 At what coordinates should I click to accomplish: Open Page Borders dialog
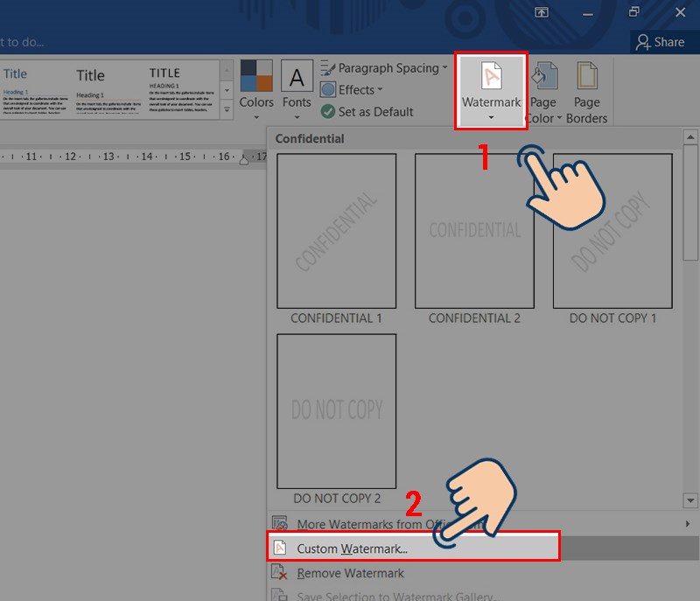[586, 93]
